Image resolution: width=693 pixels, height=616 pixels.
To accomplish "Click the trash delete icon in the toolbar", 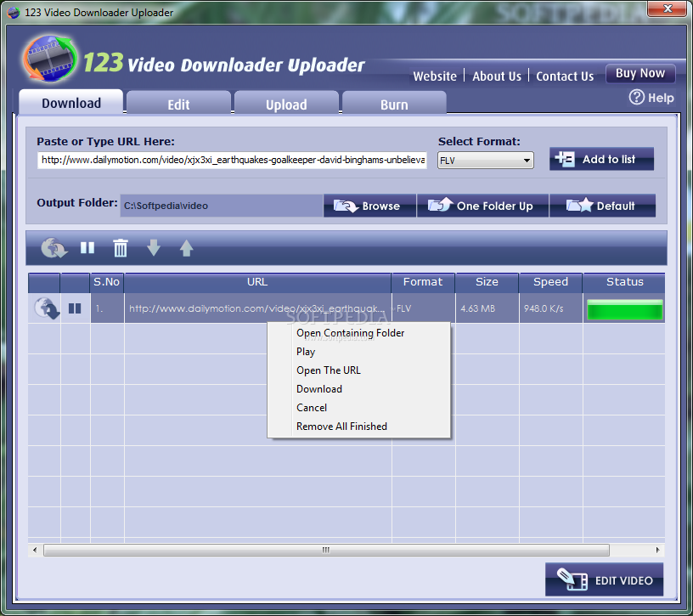I will click(121, 247).
